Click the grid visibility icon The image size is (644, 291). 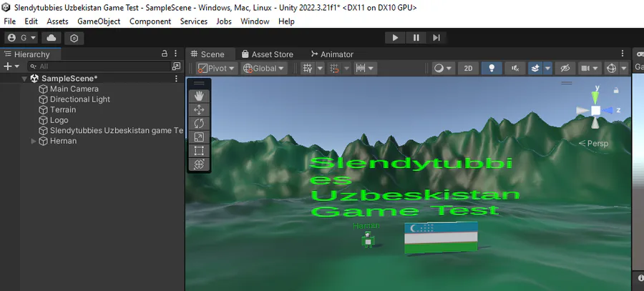308,68
